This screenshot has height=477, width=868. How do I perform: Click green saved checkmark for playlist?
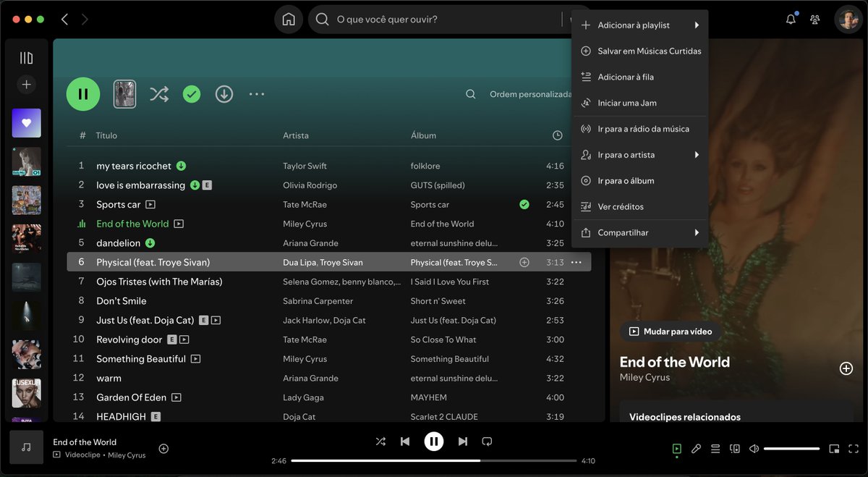pos(192,94)
